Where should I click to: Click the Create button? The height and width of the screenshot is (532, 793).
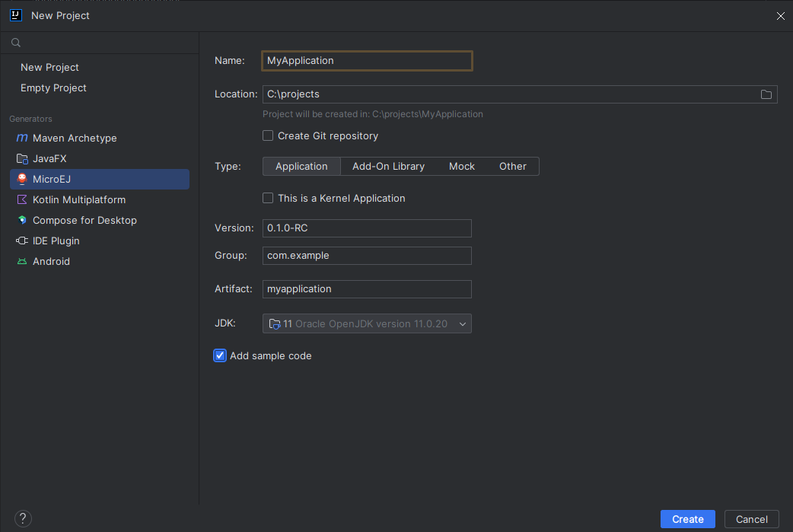point(687,518)
